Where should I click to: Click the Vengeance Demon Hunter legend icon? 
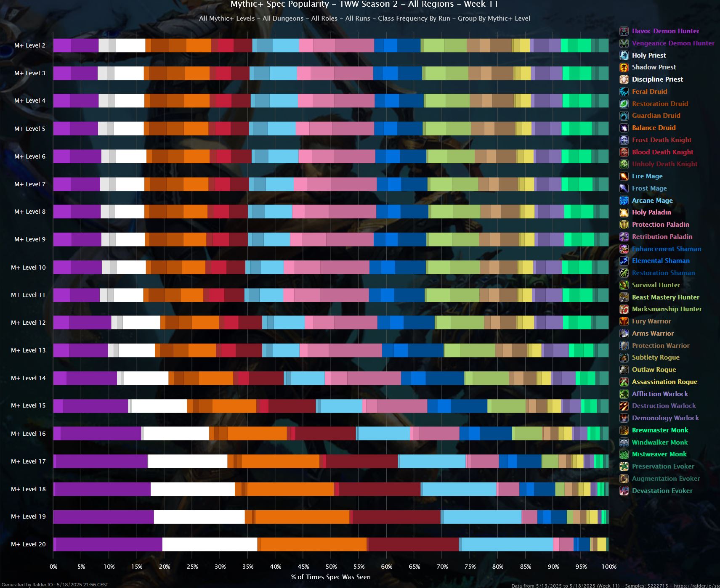pyautogui.click(x=624, y=43)
